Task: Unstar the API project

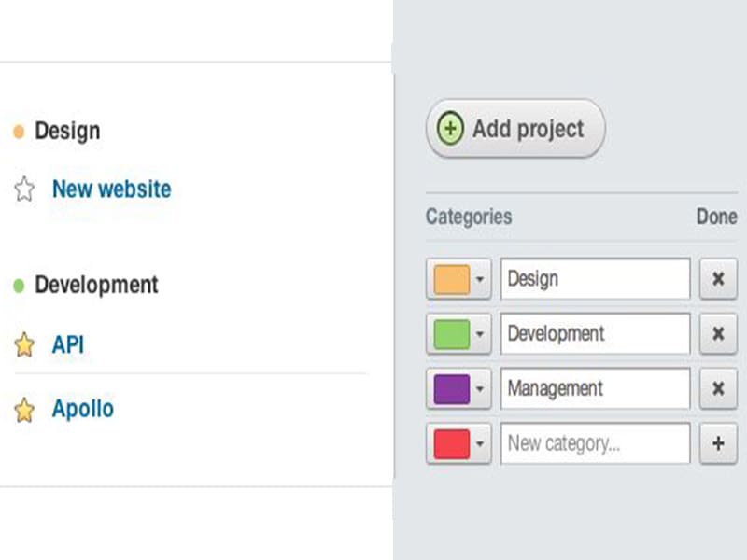Action: (x=24, y=343)
